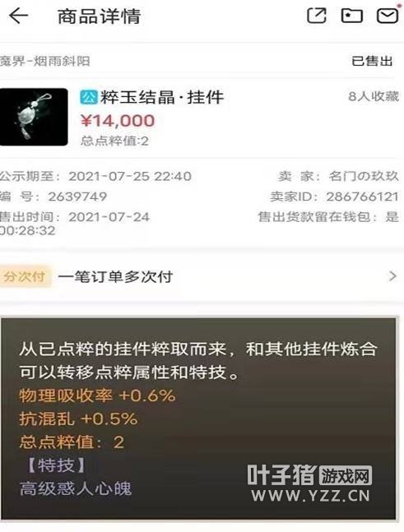Tap the 分次付 orange tag
Image resolution: width=404 pixels, height=532 pixels.
coord(25,276)
